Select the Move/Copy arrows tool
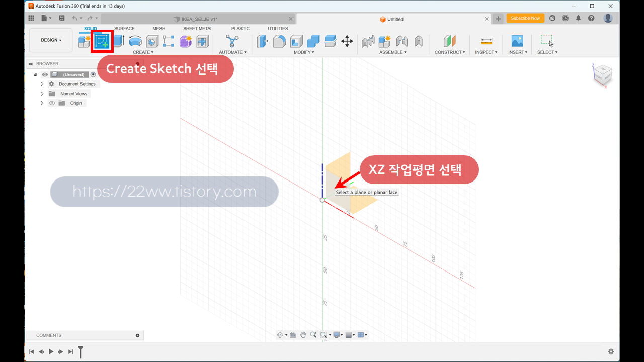This screenshot has width=644, height=362. (347, 41)
